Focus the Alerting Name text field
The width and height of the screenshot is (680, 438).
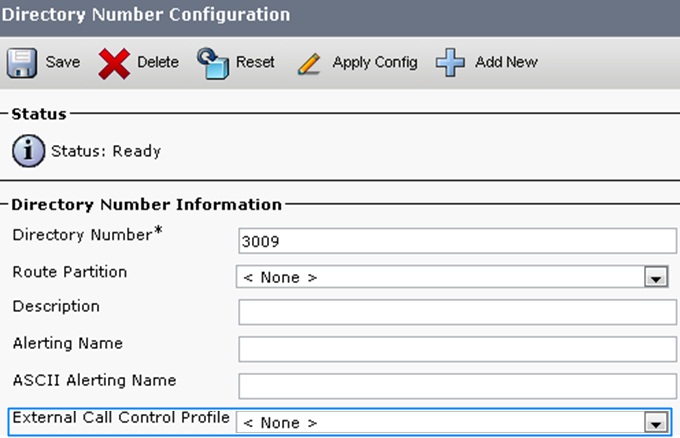(x=457, y=349)
